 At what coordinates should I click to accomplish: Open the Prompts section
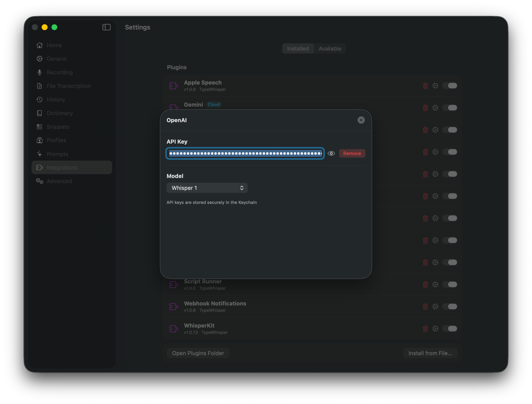pos(58,154)
